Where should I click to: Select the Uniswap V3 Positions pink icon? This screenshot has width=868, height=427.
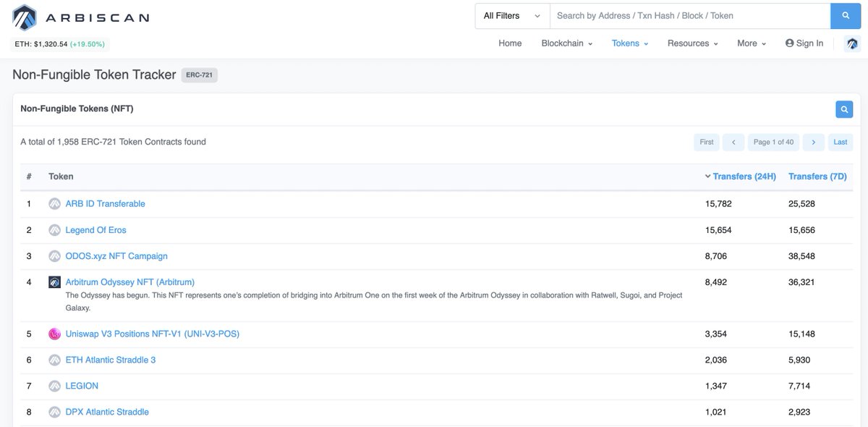point(54,334)
